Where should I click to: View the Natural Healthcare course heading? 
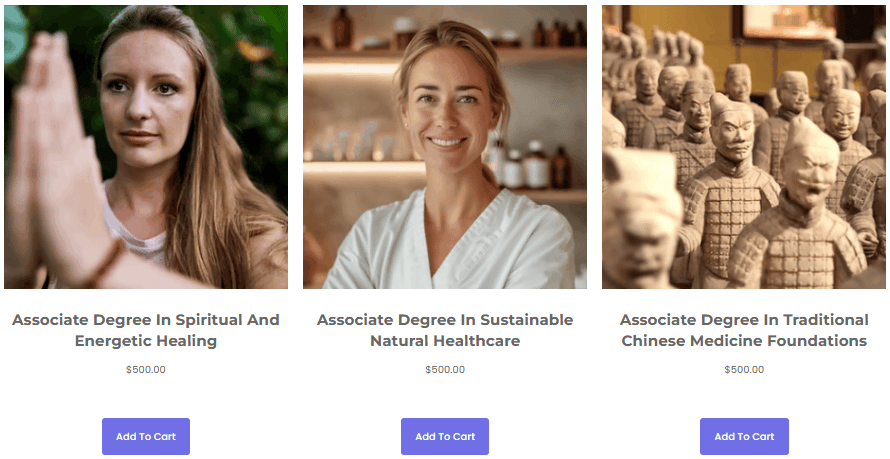[x=445, y=330]
